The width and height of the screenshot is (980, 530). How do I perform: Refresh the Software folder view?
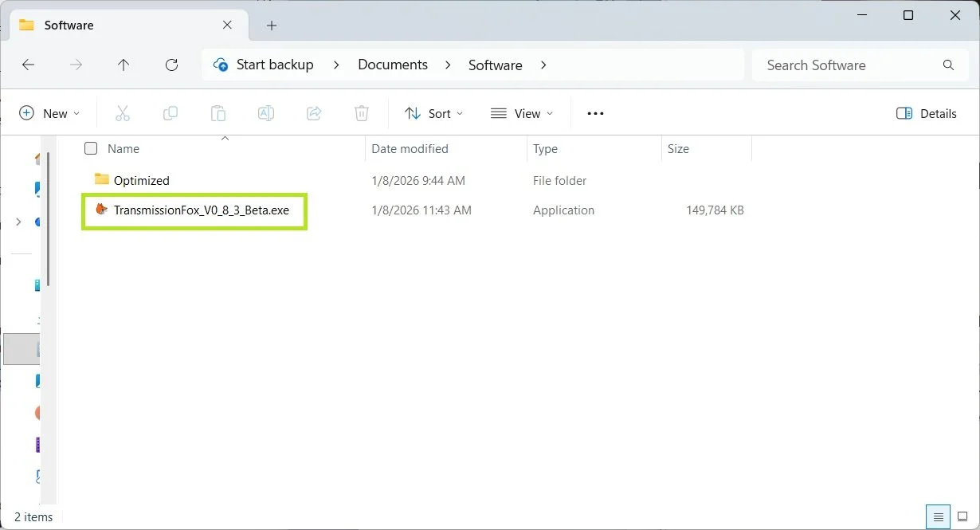[171, 65]
